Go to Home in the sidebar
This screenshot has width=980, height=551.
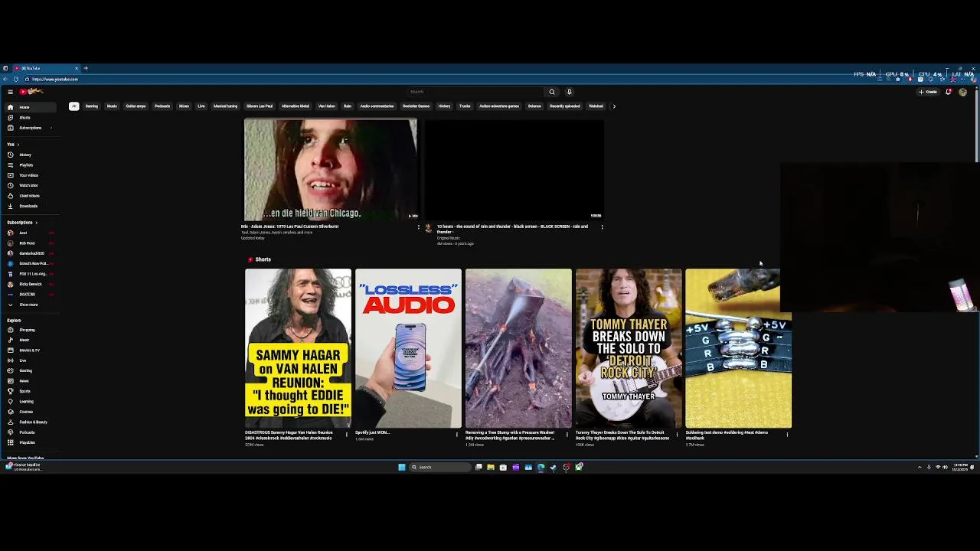point(31,107)
